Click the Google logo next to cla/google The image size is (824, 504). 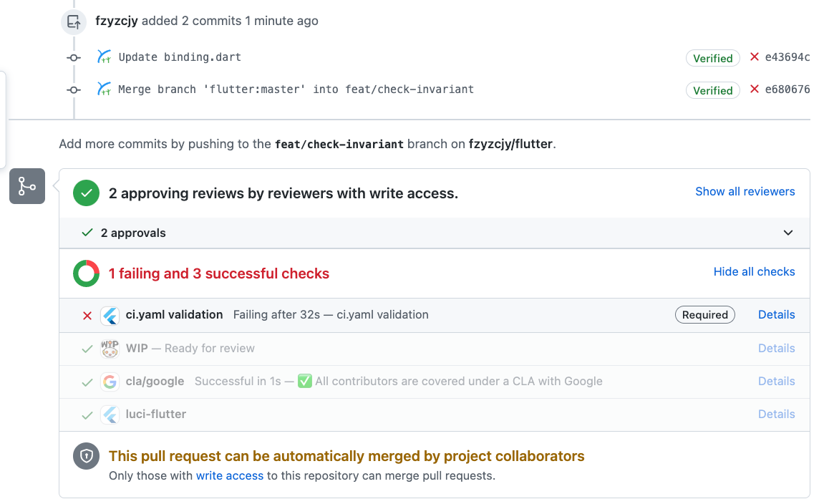(x=110, y=382)
